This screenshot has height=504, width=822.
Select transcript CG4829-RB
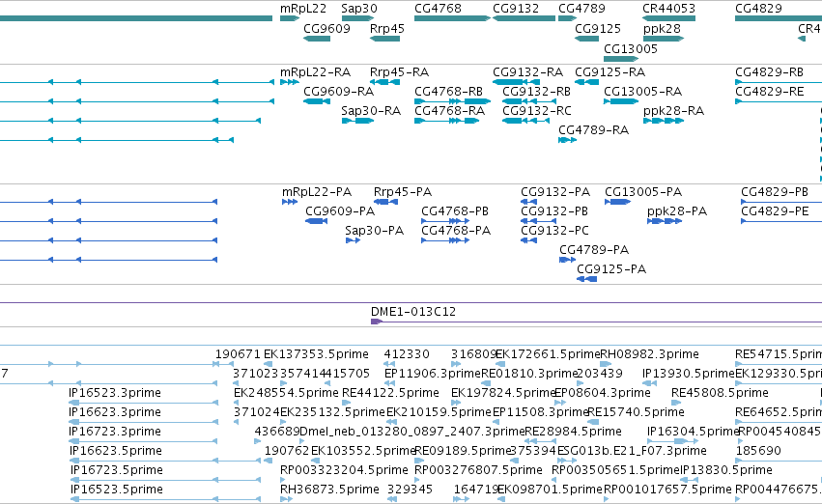click(769, 71)
